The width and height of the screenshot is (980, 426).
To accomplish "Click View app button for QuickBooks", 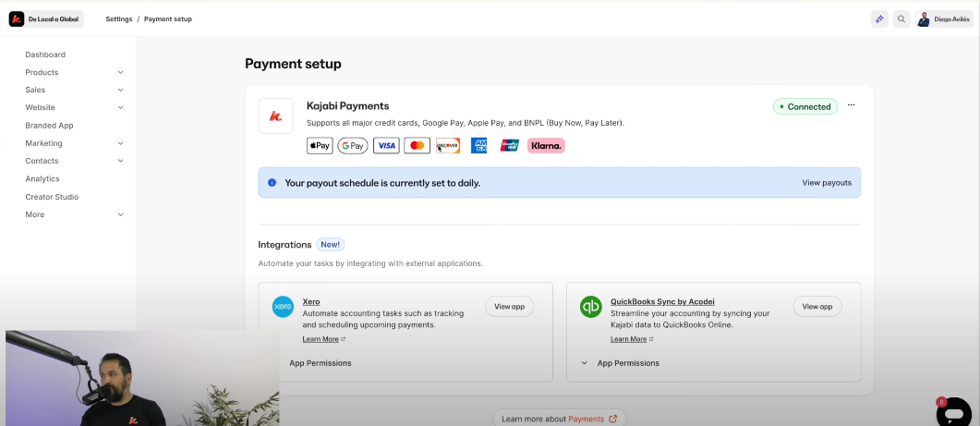I will pos(817,307).
